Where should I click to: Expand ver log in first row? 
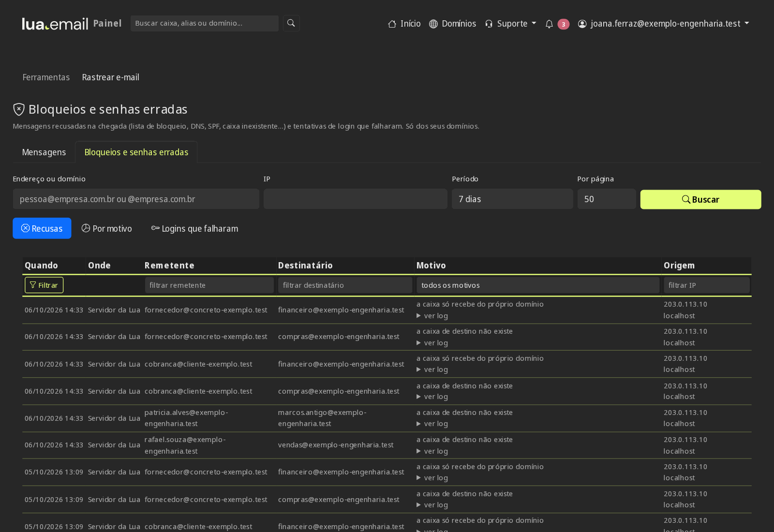point(432,316)
